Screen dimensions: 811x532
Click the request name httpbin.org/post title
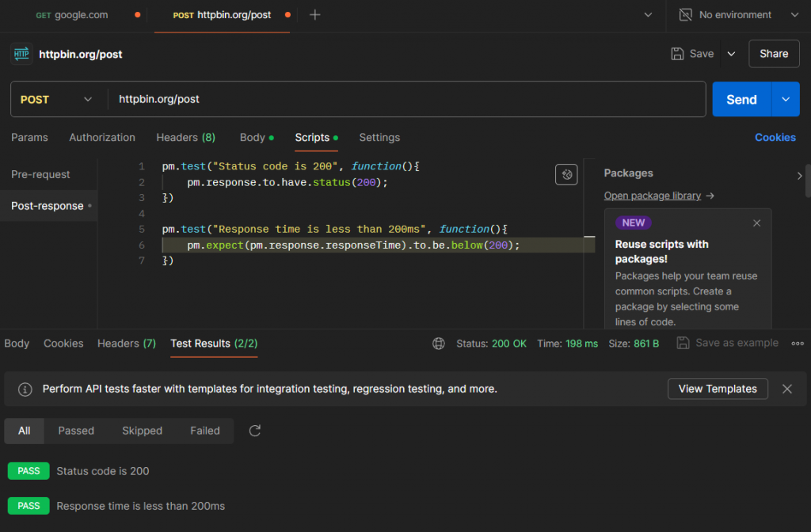[81, 55]
